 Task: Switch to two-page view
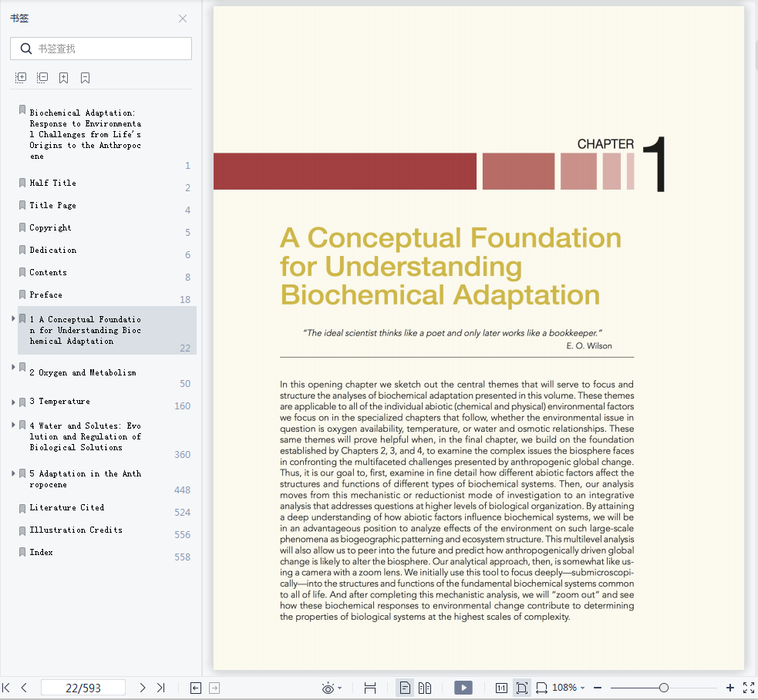(425, 688)
